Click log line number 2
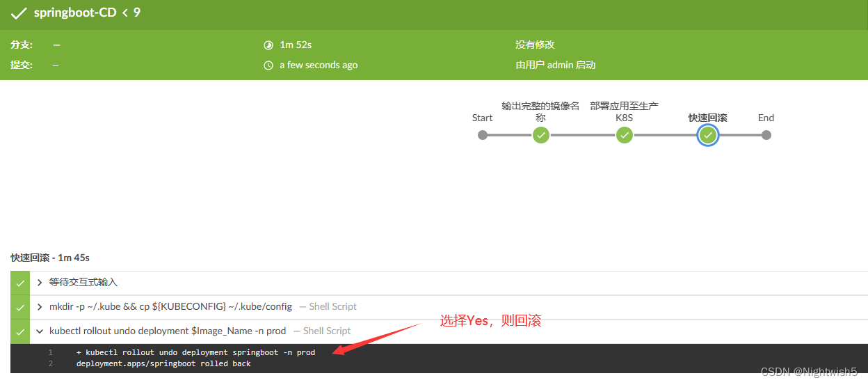Image resolution: width=868 pixels, height=385 pixels. pyautogui.click(x=51, y=363)
